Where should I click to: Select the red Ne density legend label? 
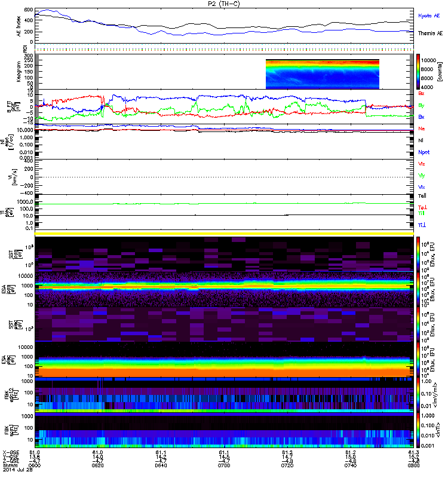(422, 128)
